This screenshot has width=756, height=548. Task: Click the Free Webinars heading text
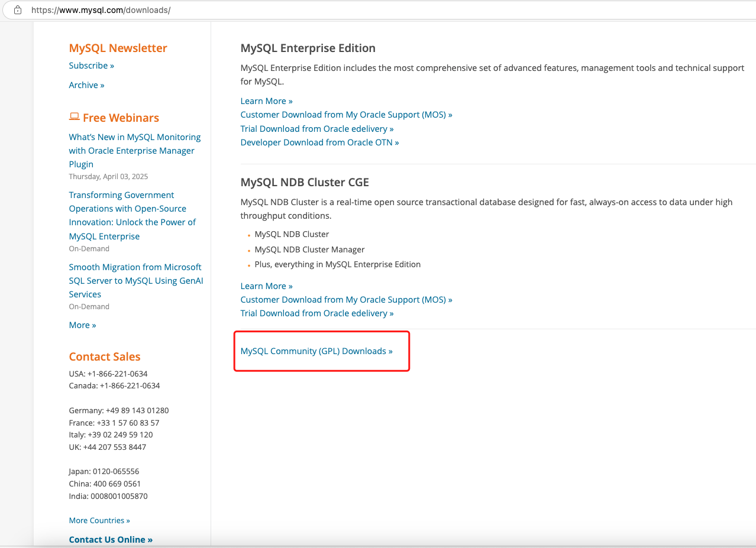[121, 118]
